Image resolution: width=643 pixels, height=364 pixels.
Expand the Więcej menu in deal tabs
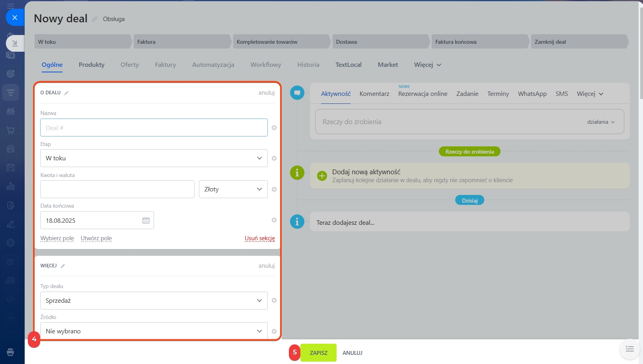pyautogui.click(x=427, y=65)
